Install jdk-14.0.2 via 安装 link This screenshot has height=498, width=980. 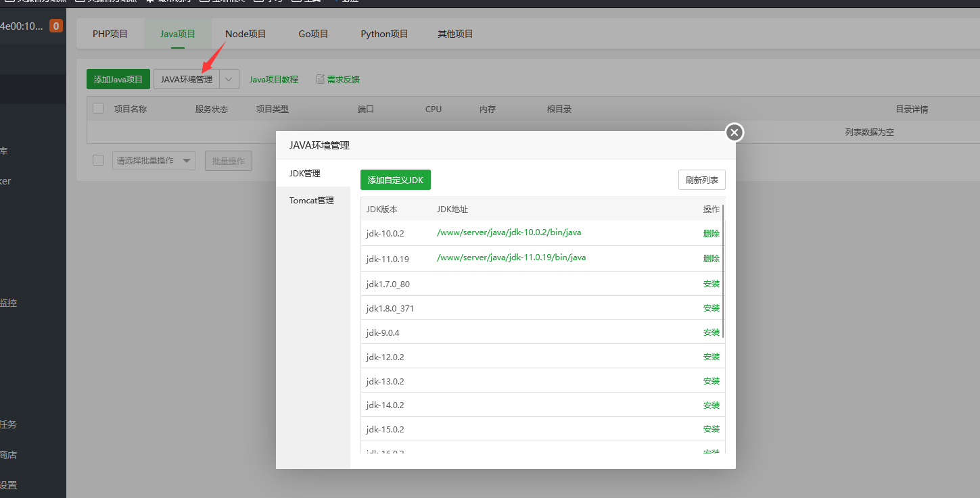pos(711,405)
